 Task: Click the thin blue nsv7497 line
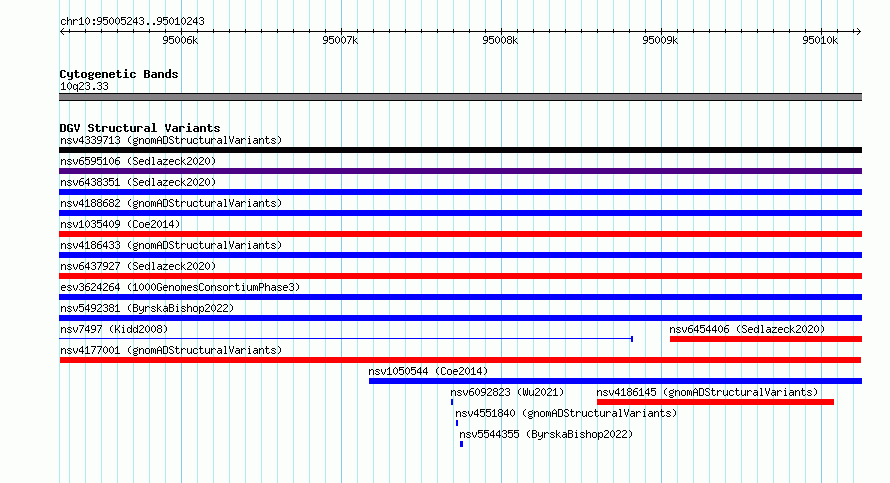(x=346, y=339)
